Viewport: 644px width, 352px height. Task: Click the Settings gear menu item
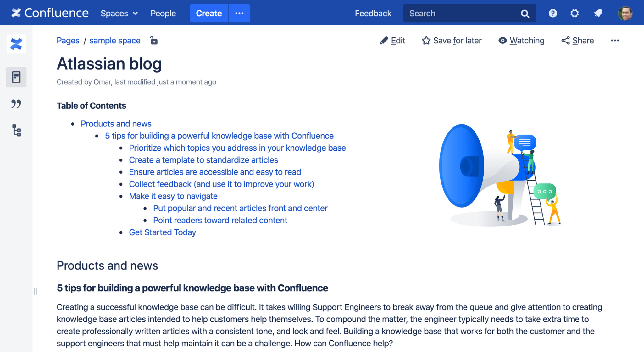tap(575, 13)
